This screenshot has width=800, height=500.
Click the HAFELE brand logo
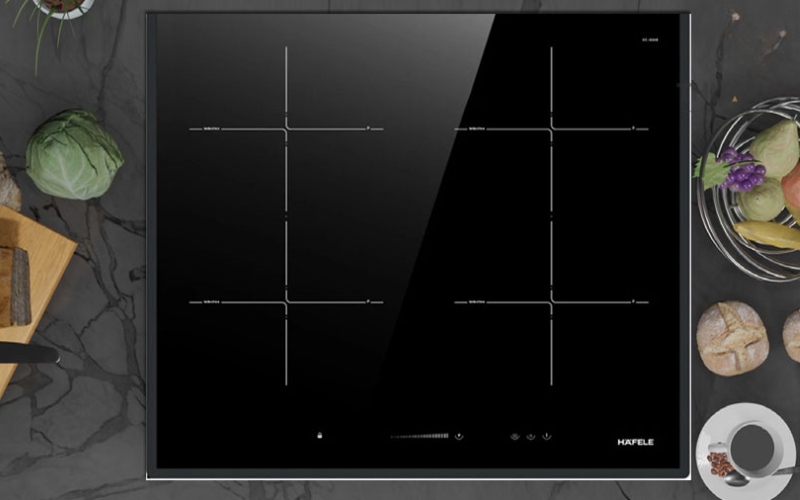(x=635, y=441)
